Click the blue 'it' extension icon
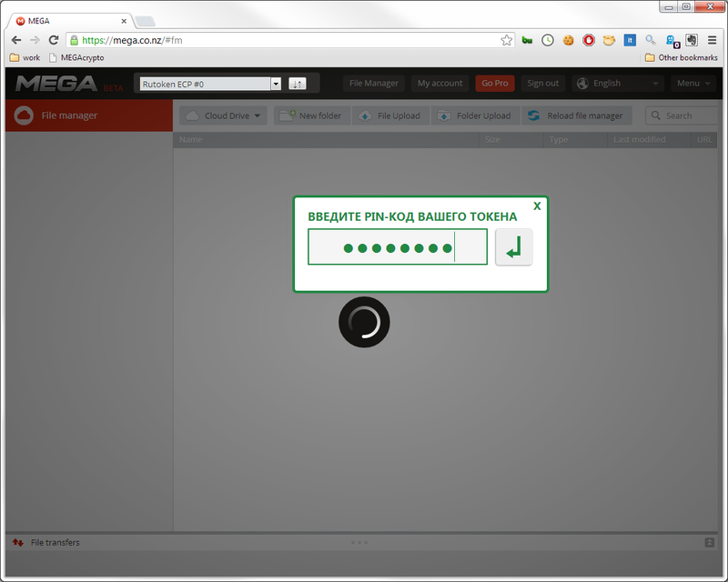728x582 pixels. (630, 40)
